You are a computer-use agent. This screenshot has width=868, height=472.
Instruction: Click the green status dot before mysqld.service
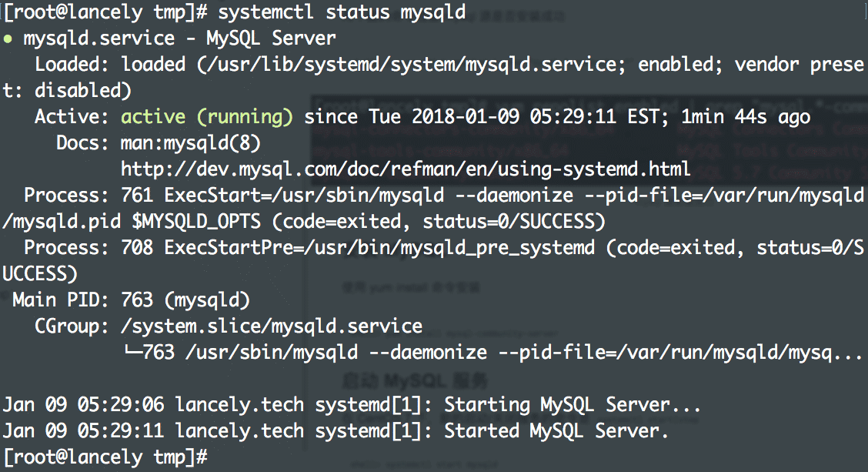coord(8,38)
